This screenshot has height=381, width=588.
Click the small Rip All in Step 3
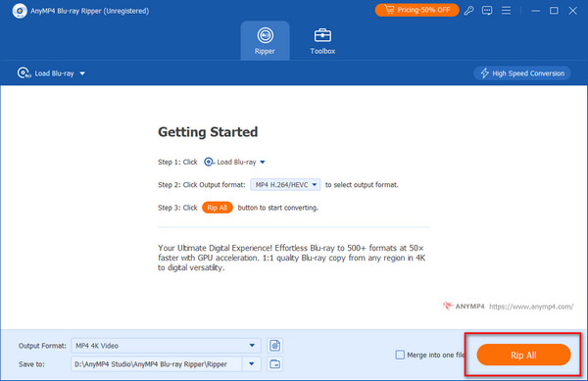[x=218, y=208]
